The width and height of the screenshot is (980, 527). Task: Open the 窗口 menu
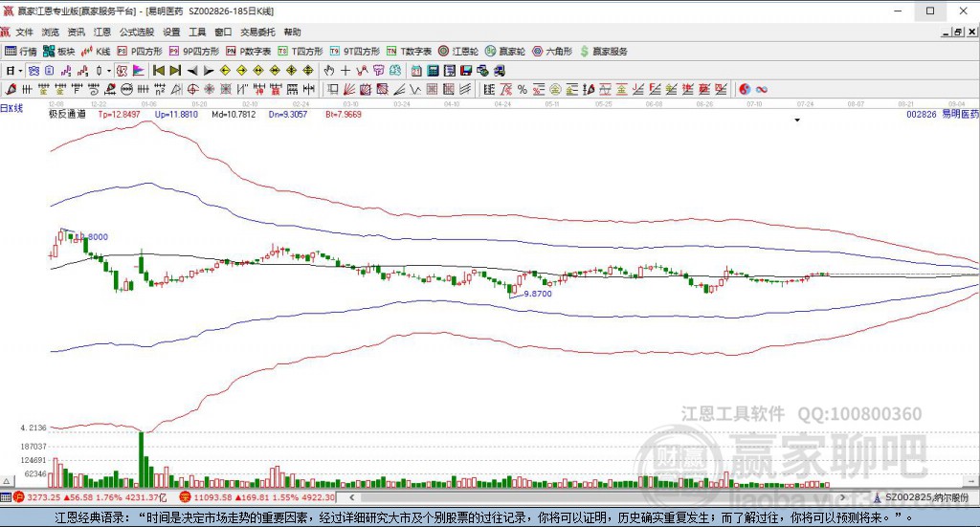click(223, 32)
